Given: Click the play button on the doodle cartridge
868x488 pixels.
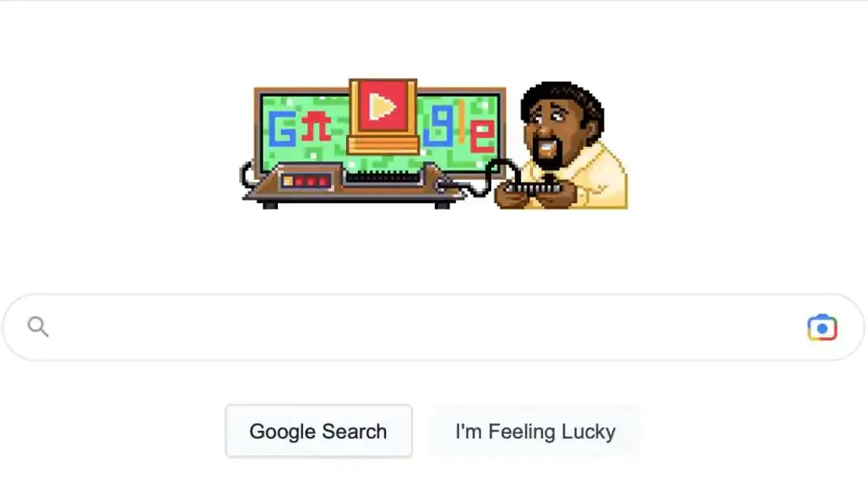Looking at the screenshot, I should click(x=382, y=107).
